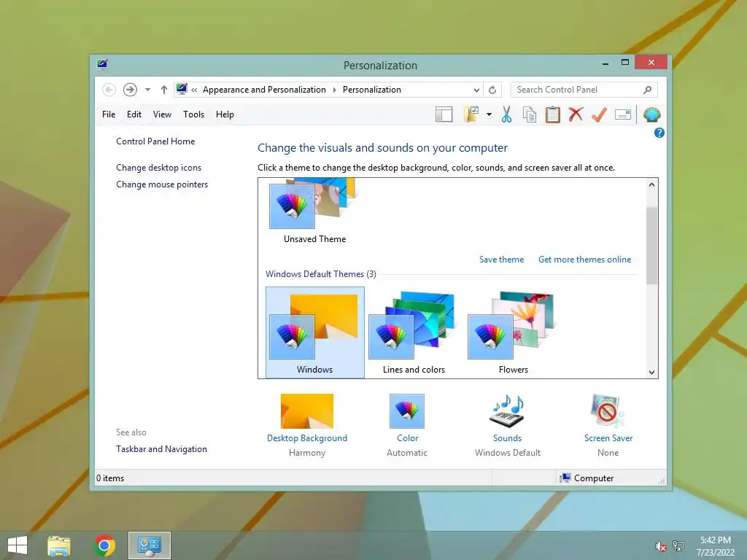Click the Cut scissors icon
The width and height of the screenshot is (747, 560).
click(506, 114)
